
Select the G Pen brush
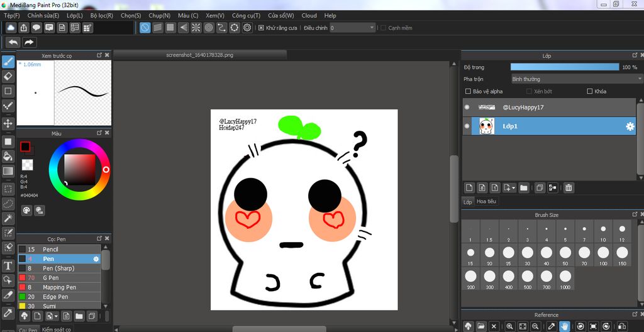point(58,278)
